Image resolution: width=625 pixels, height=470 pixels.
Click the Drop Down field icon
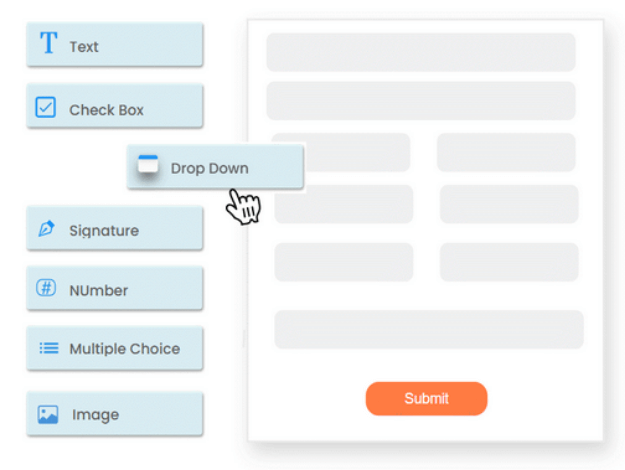pyautogui.click(x=148, y=167)
